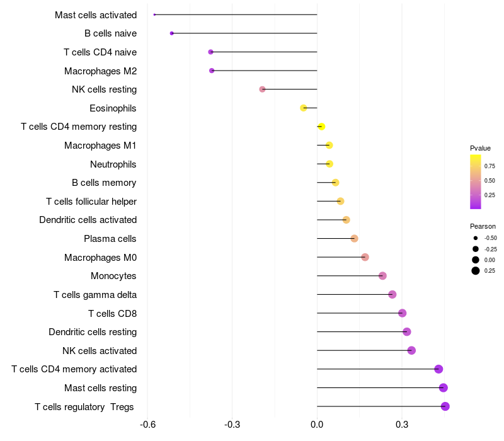This screenshot has width=504, height=441.
Task: Click the Pvalue color gradient bar
Action: coord(476,182)
